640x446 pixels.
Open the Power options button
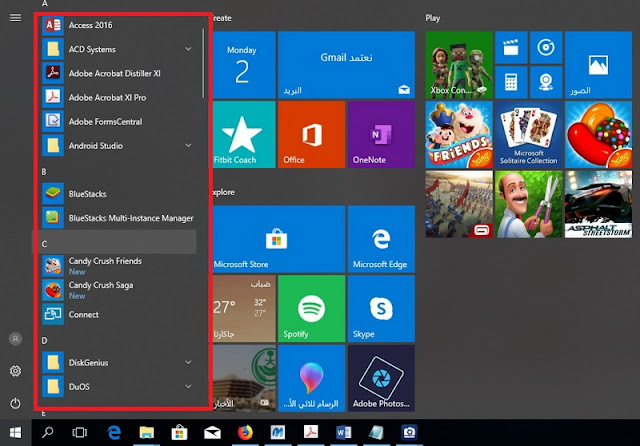click(x=16, y=404)
